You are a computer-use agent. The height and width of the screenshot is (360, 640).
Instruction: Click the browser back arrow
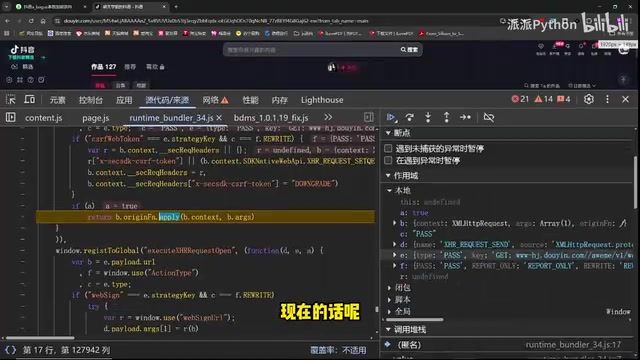(x=7, y=21)
